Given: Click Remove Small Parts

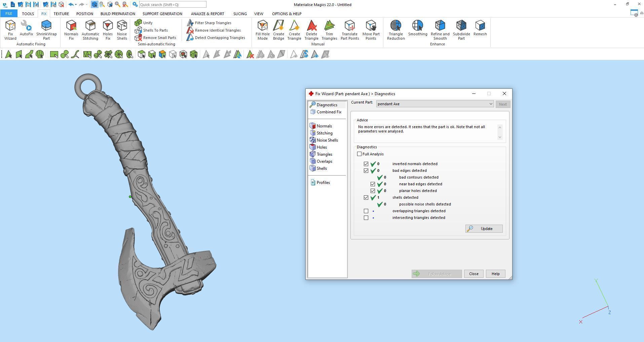Looking at the screenshot, I should click(155, 38).
